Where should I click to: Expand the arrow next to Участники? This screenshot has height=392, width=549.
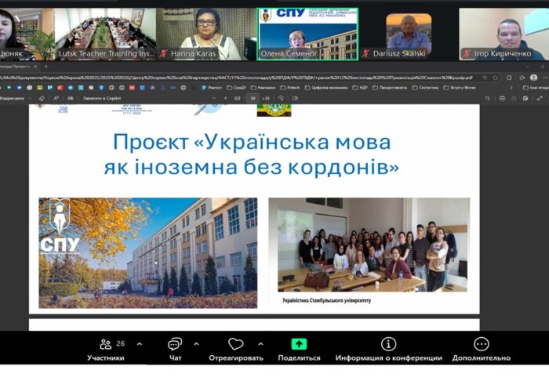(140, 344)
